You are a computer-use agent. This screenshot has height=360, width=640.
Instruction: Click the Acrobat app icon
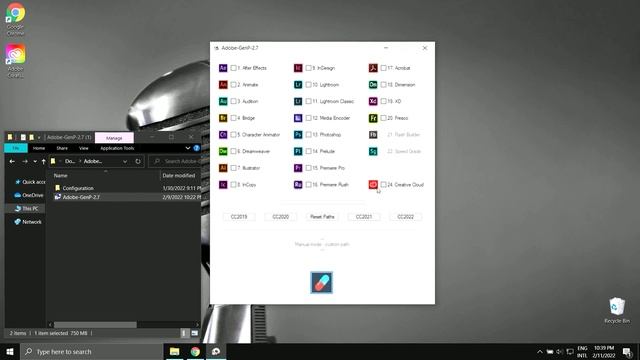pos(373,68)
